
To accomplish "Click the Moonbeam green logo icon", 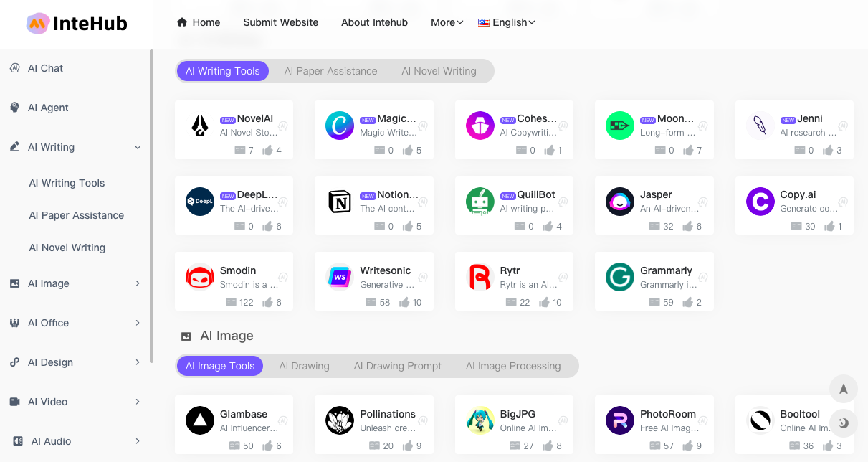I will pos(620,126).
